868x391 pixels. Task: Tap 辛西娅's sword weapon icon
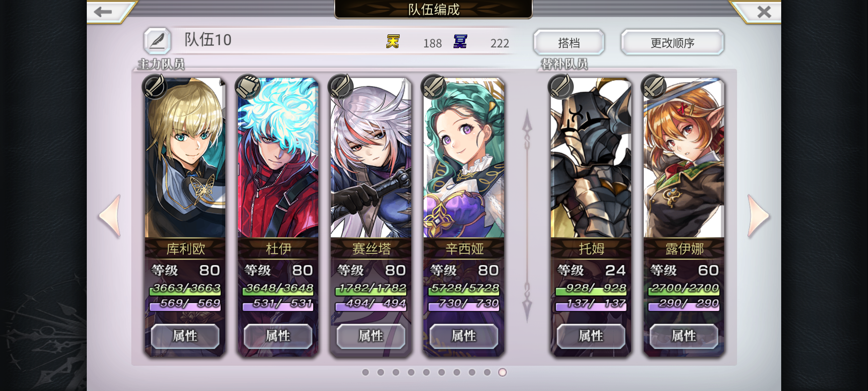433,87
